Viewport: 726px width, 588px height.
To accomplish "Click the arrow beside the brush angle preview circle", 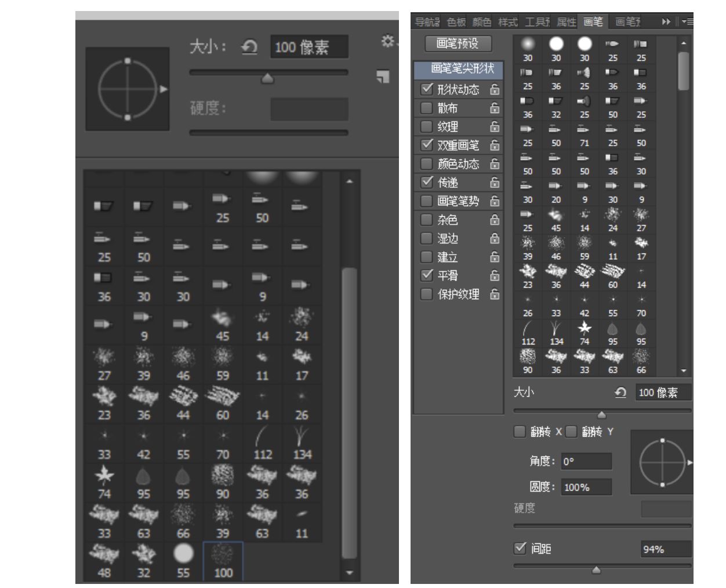I will coord(689,463).
